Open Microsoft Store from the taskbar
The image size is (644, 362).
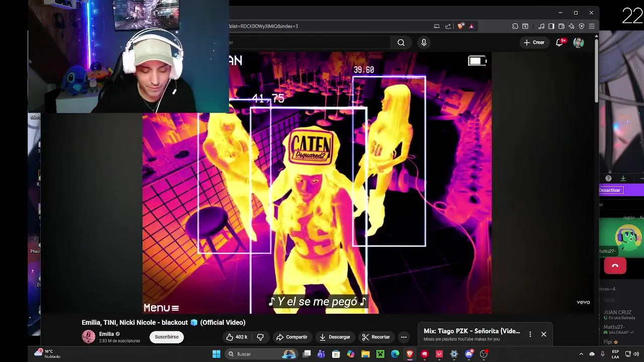(x=336, y=354)
